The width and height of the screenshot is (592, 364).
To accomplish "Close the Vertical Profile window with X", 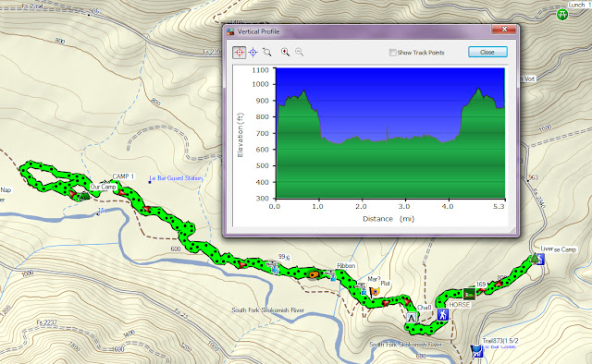I will tap(504, 30).
